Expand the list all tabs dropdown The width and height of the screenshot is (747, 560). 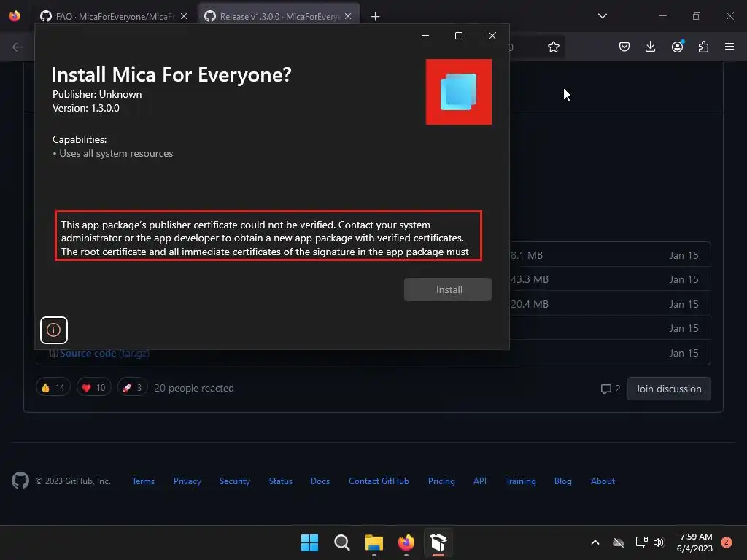[602, 16]
